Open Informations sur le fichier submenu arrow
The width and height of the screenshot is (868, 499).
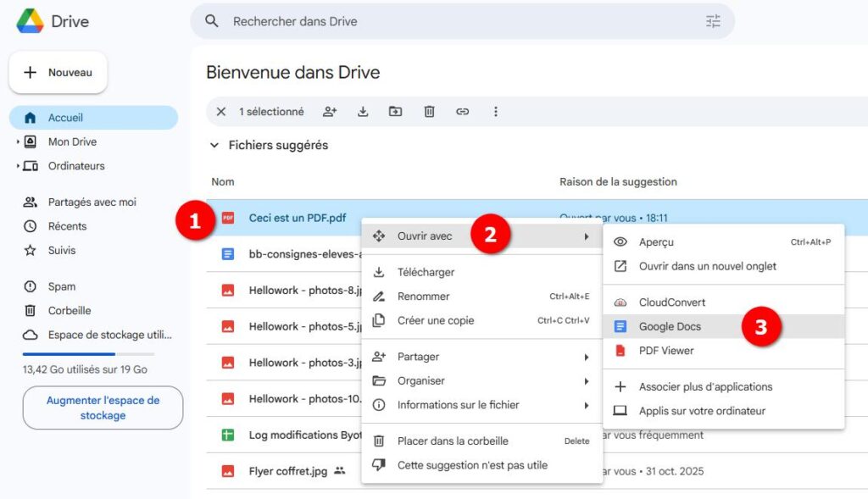tap(587, 406)
